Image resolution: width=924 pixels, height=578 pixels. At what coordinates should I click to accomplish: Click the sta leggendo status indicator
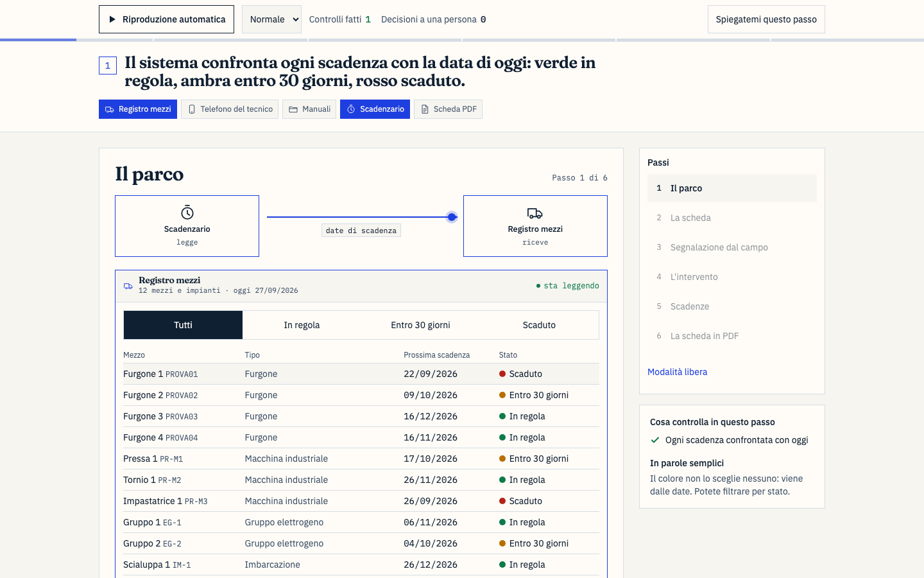point(568,286)
